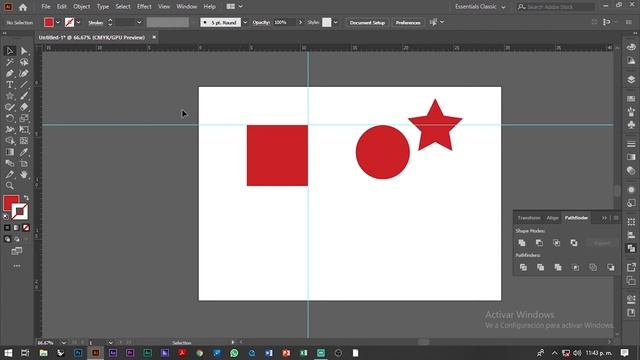Expand the opacity arrow

[x=300, y=22]
